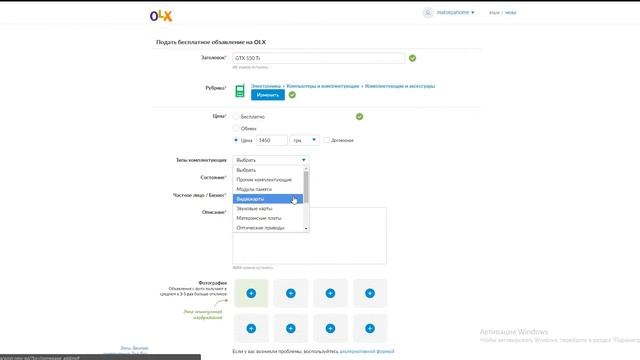Click the dropdown list scrollbar thumb

tap(306, 187)
